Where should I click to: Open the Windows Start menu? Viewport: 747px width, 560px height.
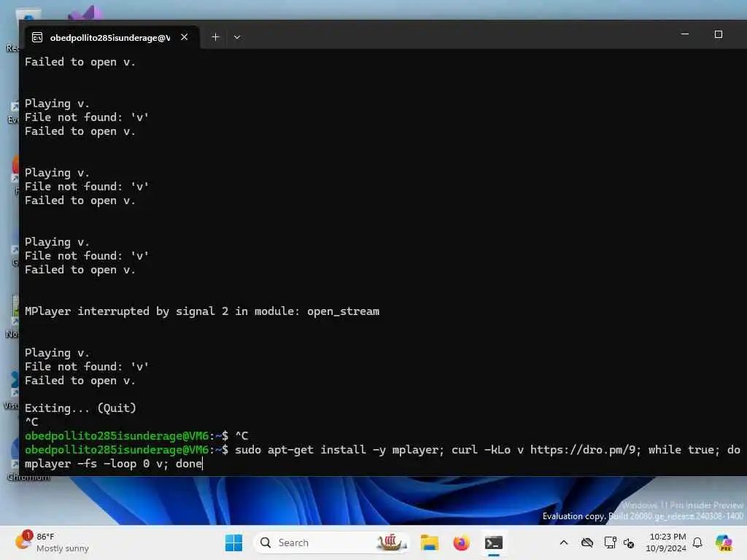(x=233, y=542)
